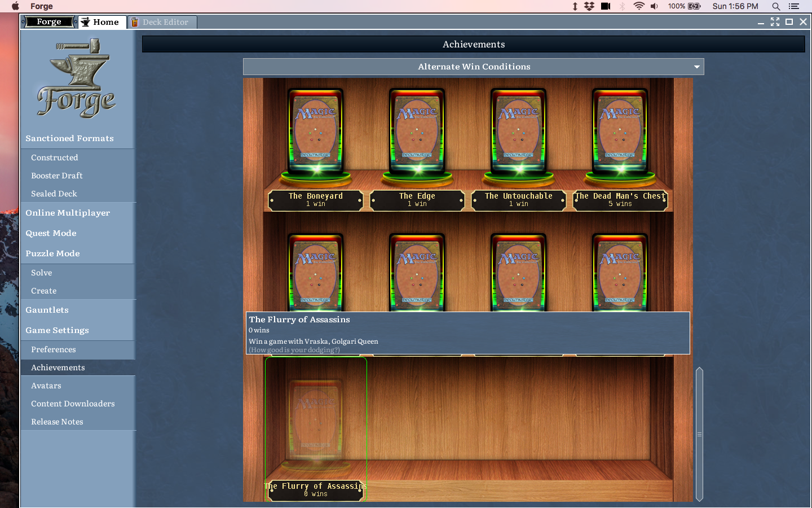Open the Notification Center icon
This screenshot has width=812, height=508.
click(x=794, y=6)
